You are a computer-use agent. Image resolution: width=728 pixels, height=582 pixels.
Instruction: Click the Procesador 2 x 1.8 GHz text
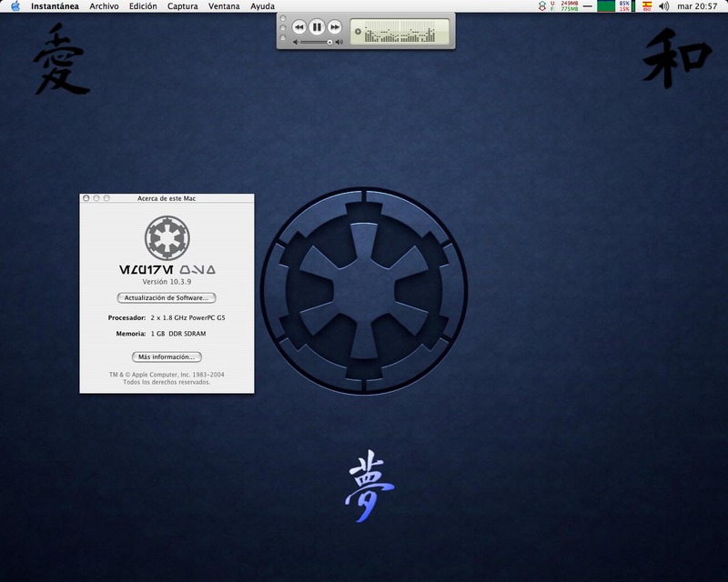(x=167, y=318)
